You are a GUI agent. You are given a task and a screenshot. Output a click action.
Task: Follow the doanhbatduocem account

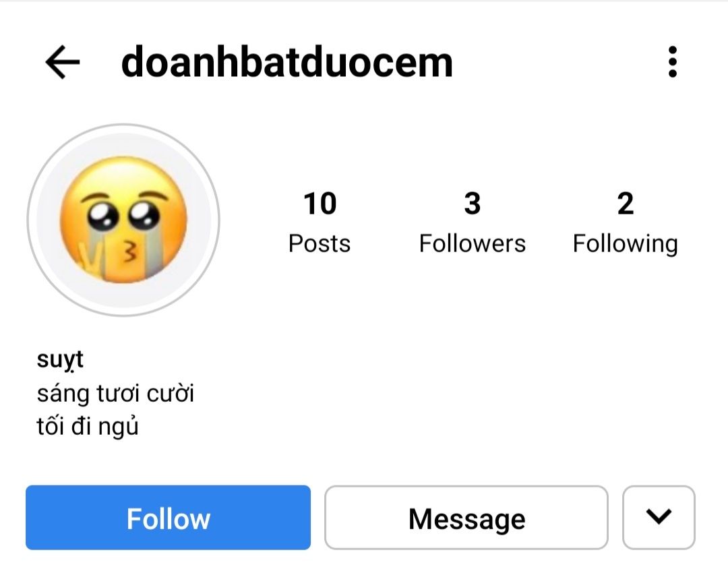click(x=168, y=518)
